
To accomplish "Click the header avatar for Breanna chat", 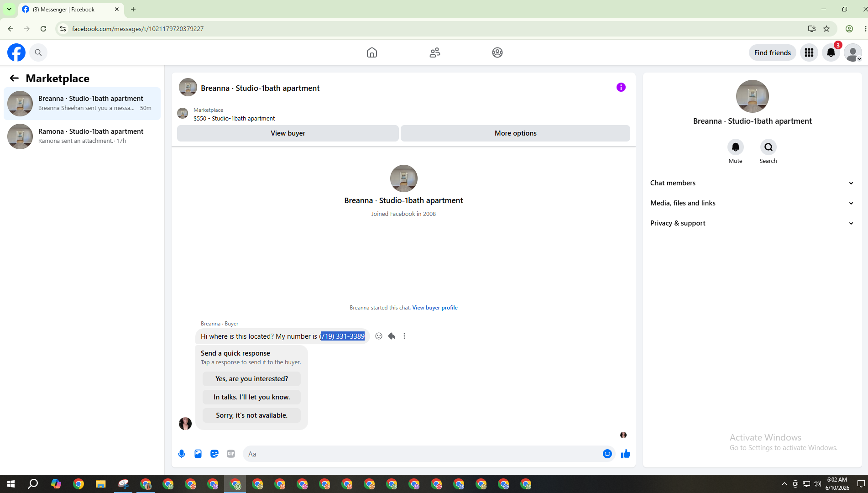I will [x=188, y=87].
